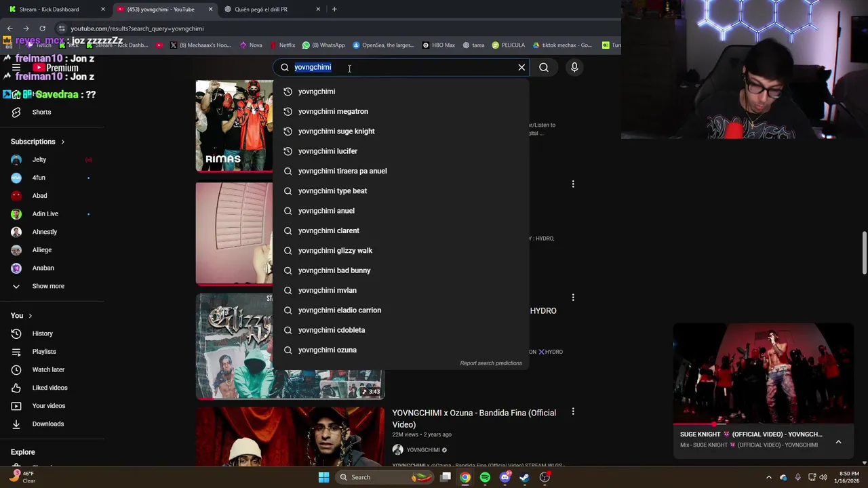868x488 pixels.
Task: Expand the 'You' section chevron
Action: (x=31, y=316)
